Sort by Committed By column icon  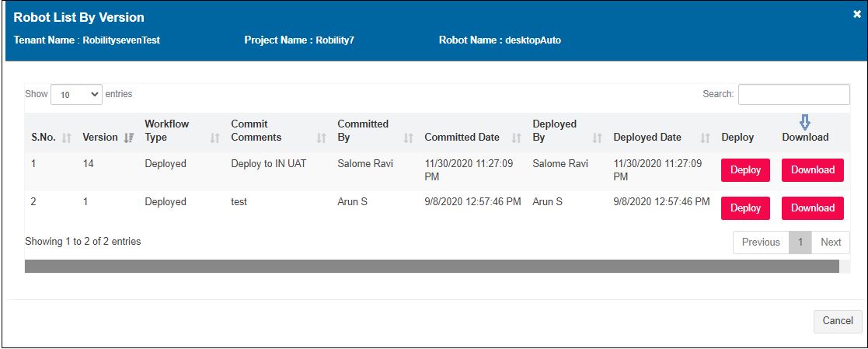pyautogui.click(x=408, y=138)
